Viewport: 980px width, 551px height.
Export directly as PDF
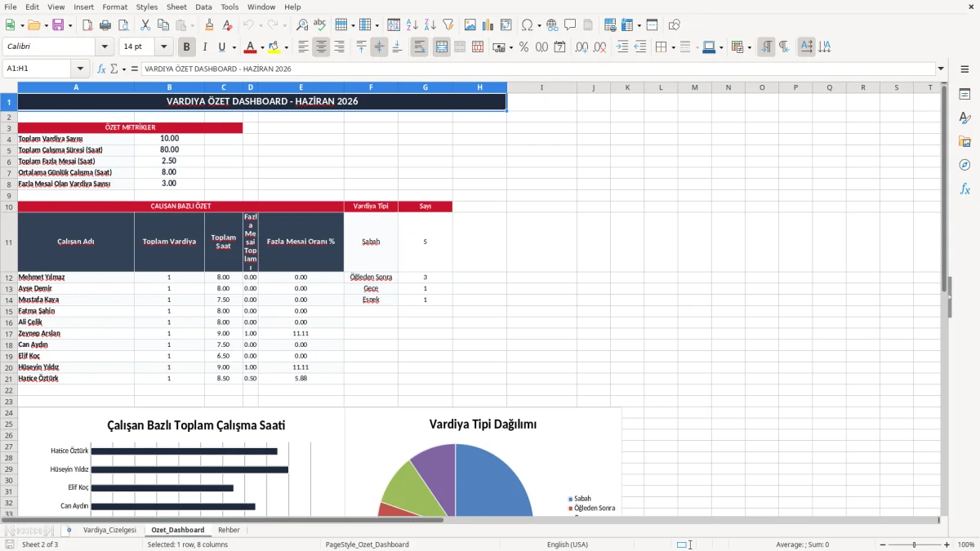click(x=88, y=25)
